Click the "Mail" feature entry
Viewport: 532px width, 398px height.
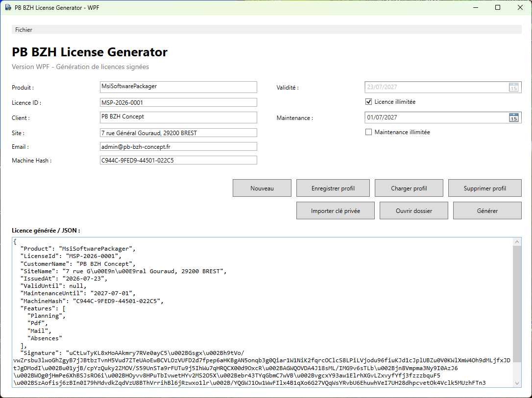click(39, 330)
